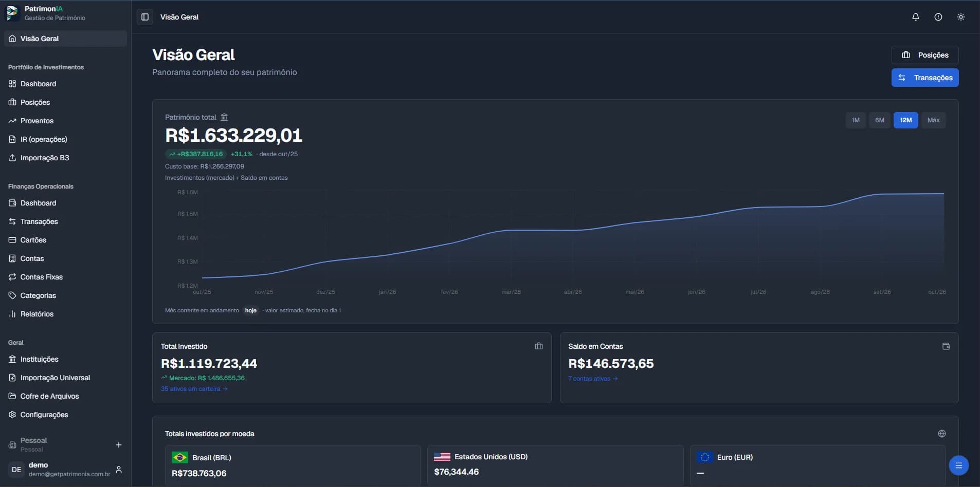Toggle the sidebar collapse icon

[x=145, y=17]
